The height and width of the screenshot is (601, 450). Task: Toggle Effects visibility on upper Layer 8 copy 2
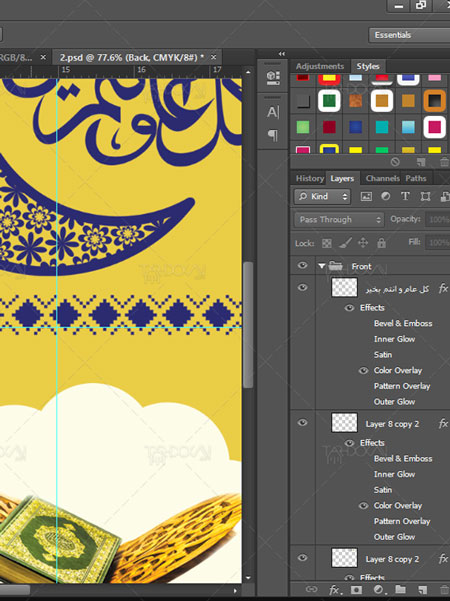pos(349,443)
